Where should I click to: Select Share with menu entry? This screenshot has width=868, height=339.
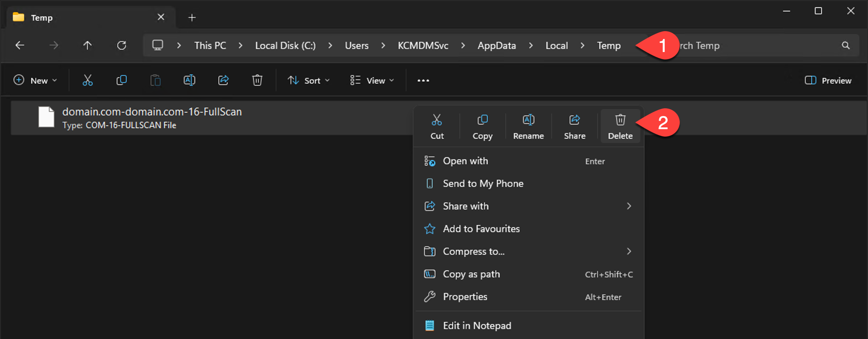[x=528, y=206]
